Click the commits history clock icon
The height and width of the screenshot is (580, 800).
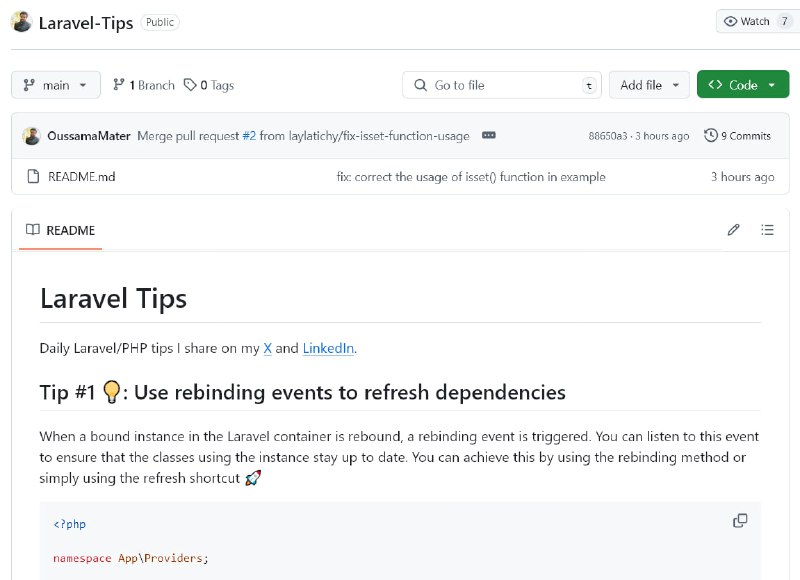tap(711, 136)
